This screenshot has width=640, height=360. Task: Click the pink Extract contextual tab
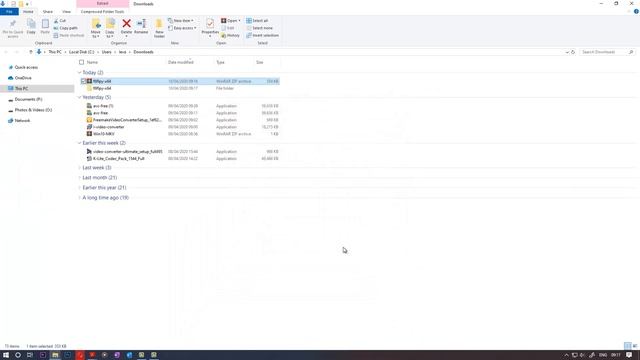[102, 4]
